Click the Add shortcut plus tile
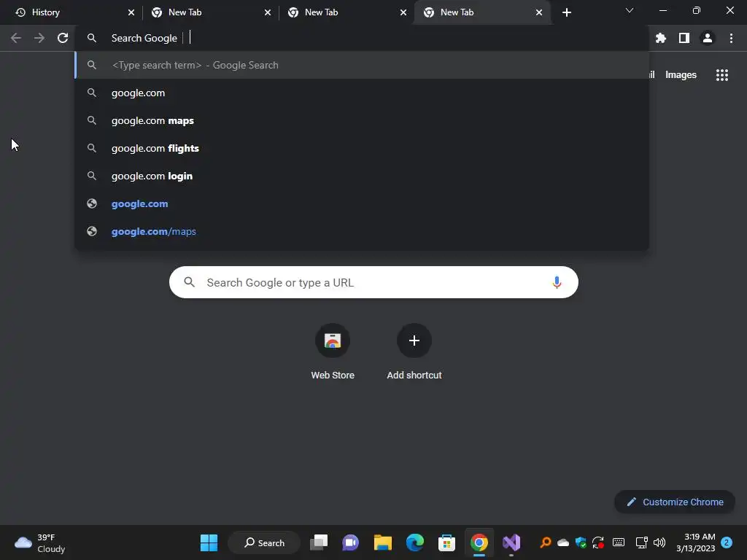747x560 pixels. coord(414,352)
